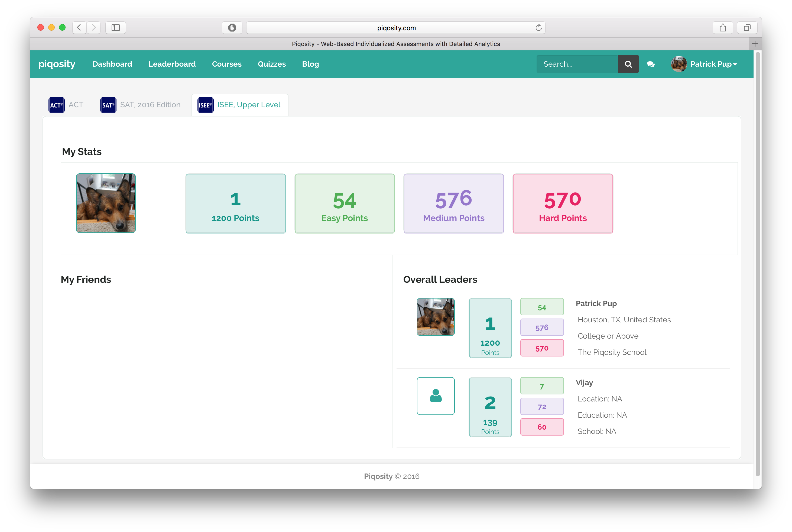
Task: Switch to the SAT, 2016 Edition tab
Action: (141, 105)
